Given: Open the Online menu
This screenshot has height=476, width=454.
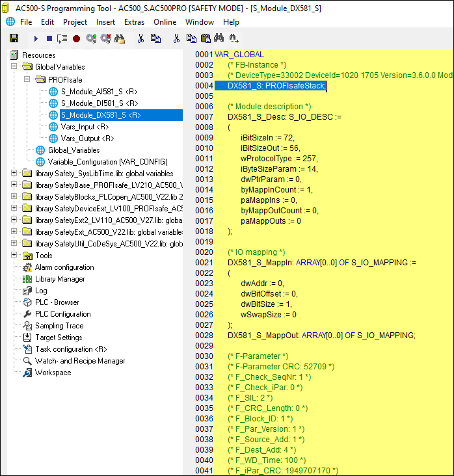Looking at the screenshot, I should 165,22.
